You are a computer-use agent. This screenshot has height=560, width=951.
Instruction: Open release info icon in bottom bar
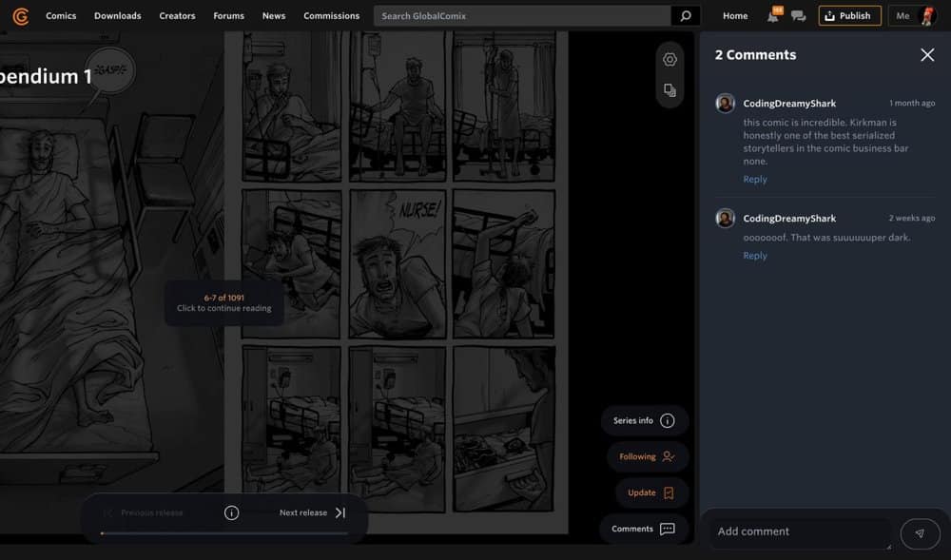[231, 512]
